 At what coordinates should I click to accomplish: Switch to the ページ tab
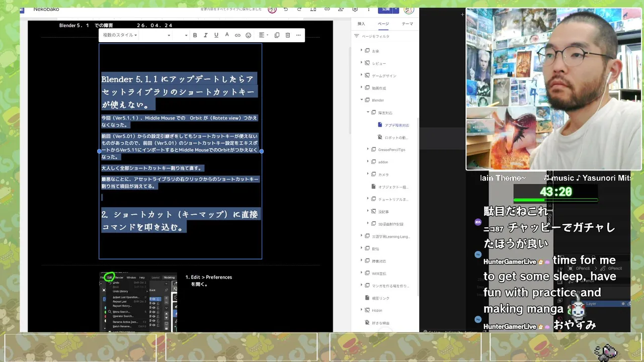click(x=383, y=24)
